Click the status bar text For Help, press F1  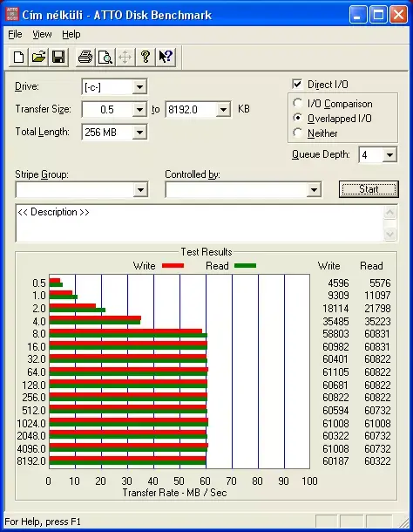[43, 522]
